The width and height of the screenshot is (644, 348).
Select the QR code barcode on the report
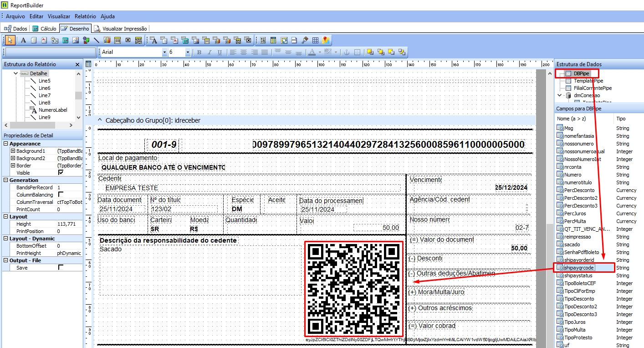coord(354,289)
